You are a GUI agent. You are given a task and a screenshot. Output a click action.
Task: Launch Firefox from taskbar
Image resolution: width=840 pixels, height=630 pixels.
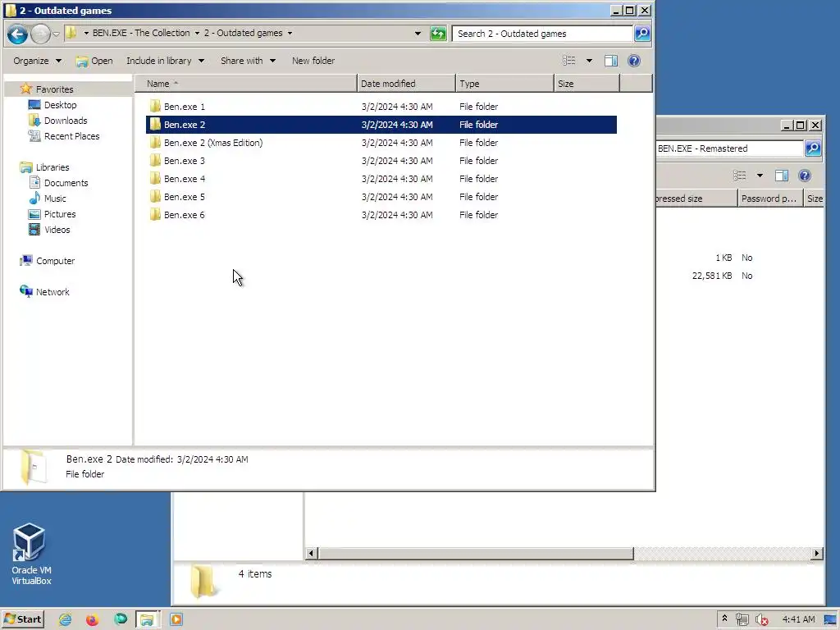pyautogui.click(x=92, y=619)
